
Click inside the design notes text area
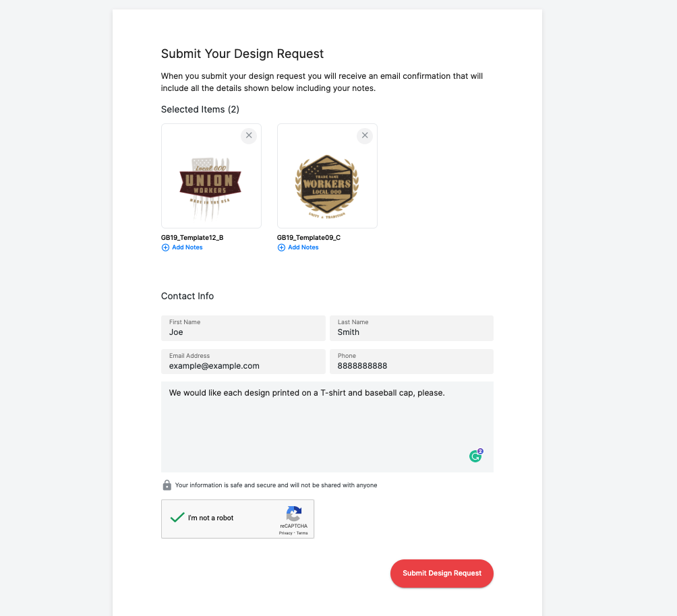point(327,427)
